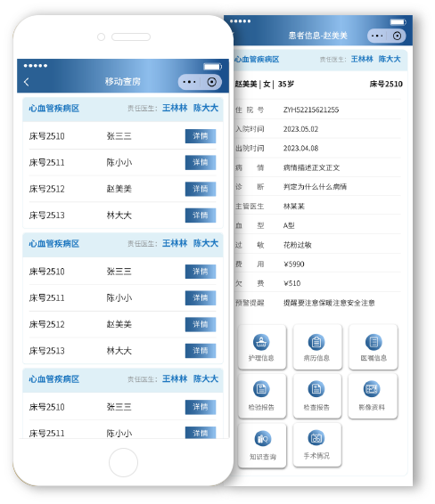Click 详情 button for first 陈小小 row
435x504 pixels.
click(x=201, y=163)
